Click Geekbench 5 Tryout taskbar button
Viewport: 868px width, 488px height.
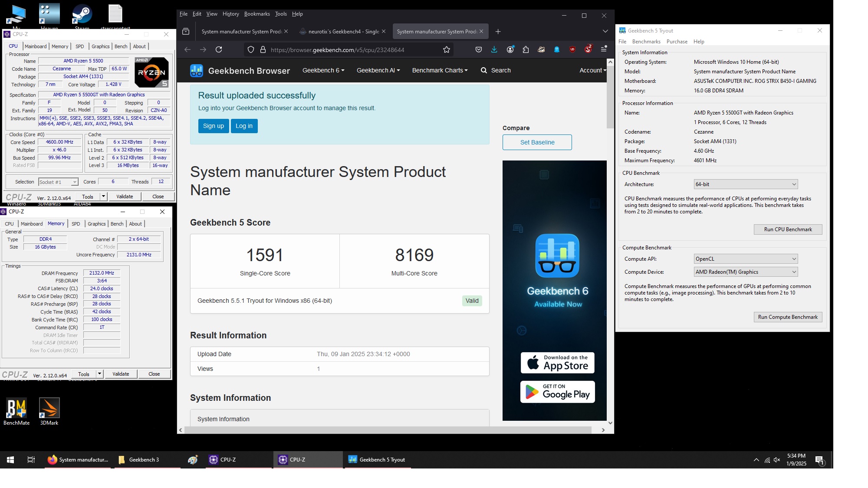point(378,460)
